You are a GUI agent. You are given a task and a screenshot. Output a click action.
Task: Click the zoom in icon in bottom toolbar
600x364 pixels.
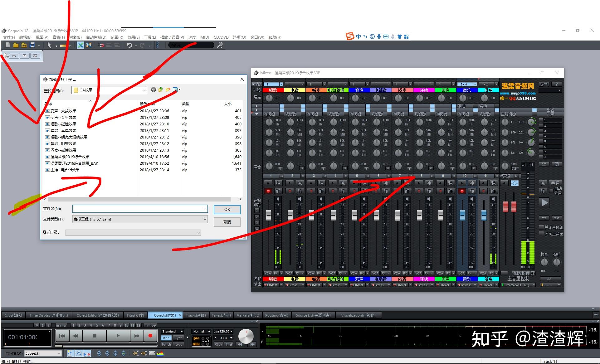click(x=99, y=353)
